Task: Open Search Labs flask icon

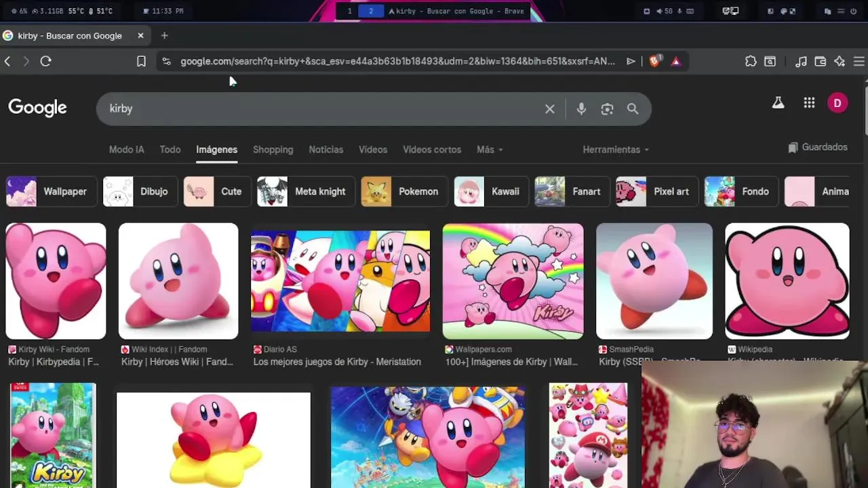Action: pos(778,103)
